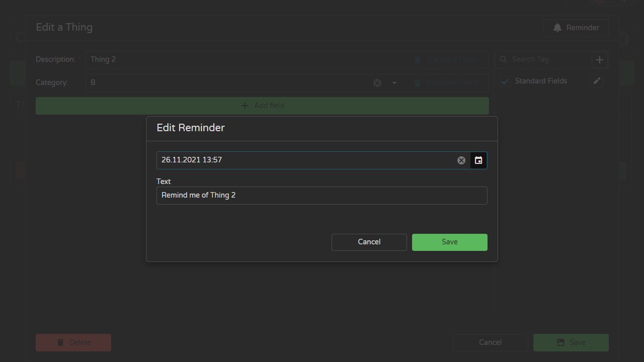Screen dimensions: 644x362
Task: Click the magnifier icon in Search Tag
Action: (x=503, y=59)
